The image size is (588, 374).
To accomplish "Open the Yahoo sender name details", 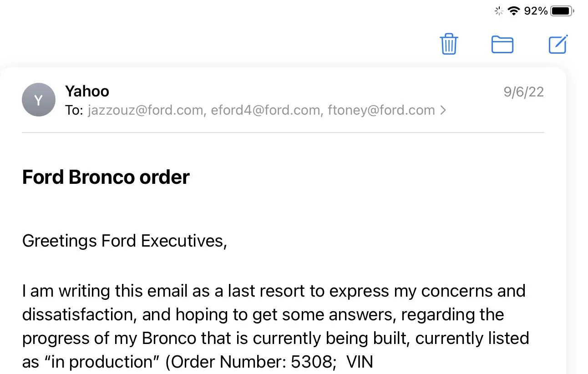I will click(87, 91).
